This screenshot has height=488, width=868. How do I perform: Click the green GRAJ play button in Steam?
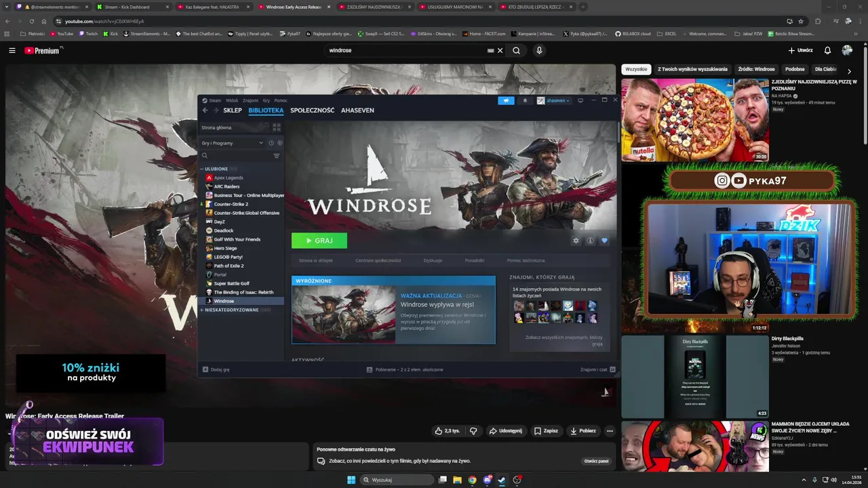coord(319,241)
